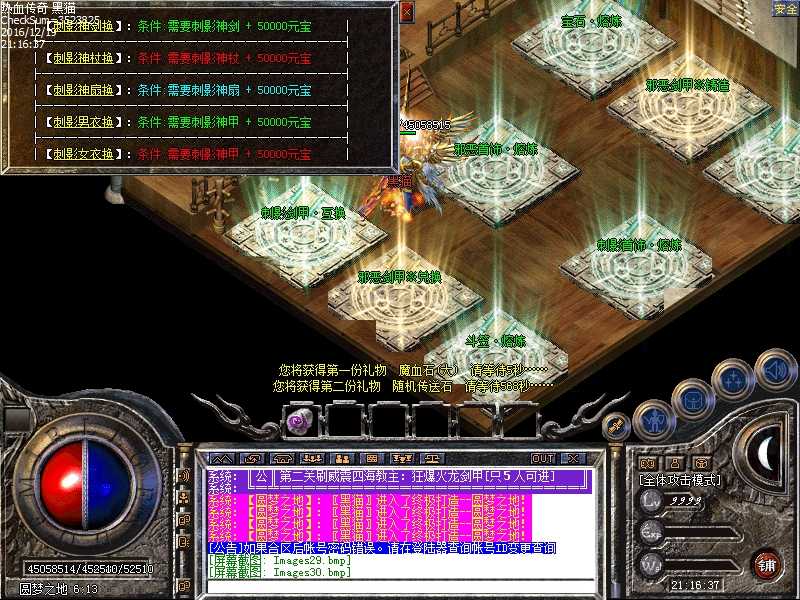Screen dimensions: 800x600
Task: Click the bottom chat side icon near input
Action: pyautogui.click(x=184, y=586)
